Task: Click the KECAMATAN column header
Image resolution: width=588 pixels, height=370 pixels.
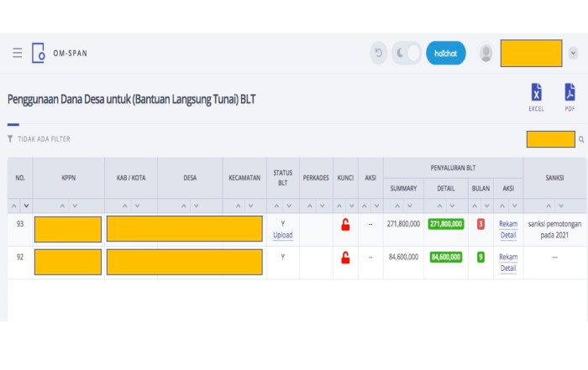Action: pyautogui.click(x=244, y=178)
